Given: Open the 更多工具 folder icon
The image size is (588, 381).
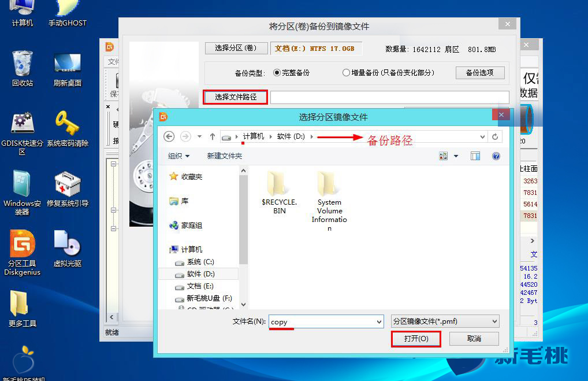Looking at the screenshot, I should 22,309.
